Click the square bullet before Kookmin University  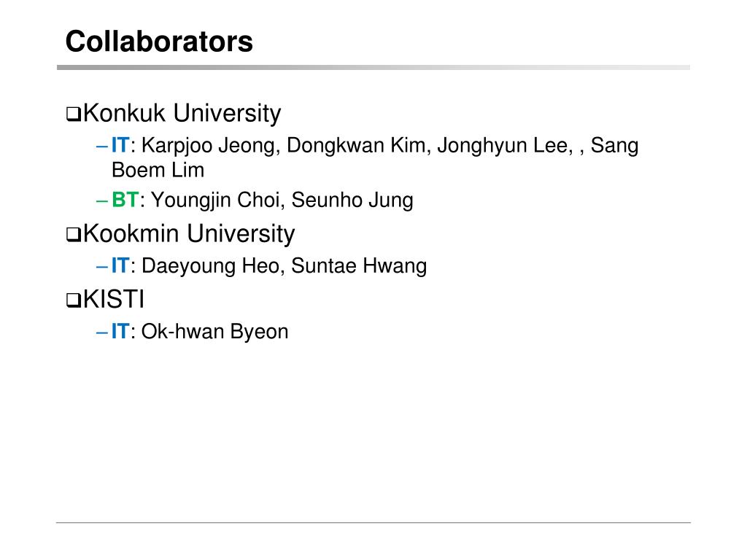point(74,235)
